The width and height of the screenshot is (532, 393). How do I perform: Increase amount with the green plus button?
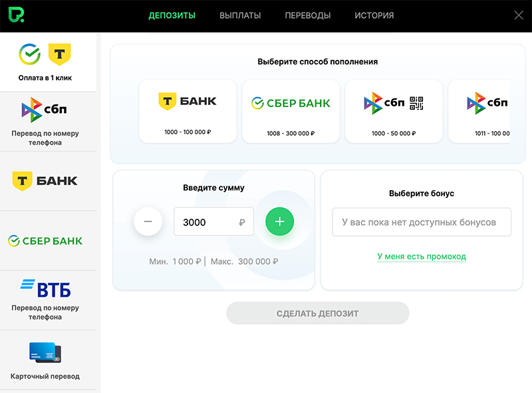click(x=279, y=221)
